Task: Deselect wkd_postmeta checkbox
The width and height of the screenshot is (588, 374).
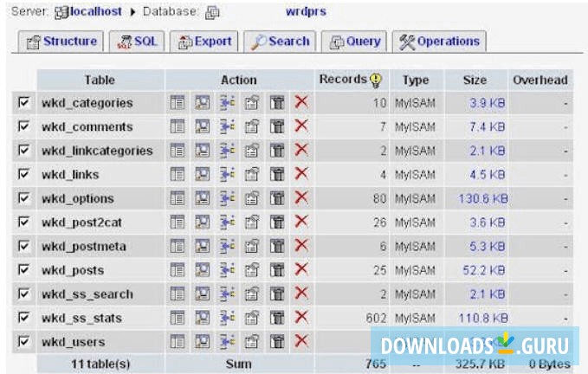Action: (x=23, y=246)
